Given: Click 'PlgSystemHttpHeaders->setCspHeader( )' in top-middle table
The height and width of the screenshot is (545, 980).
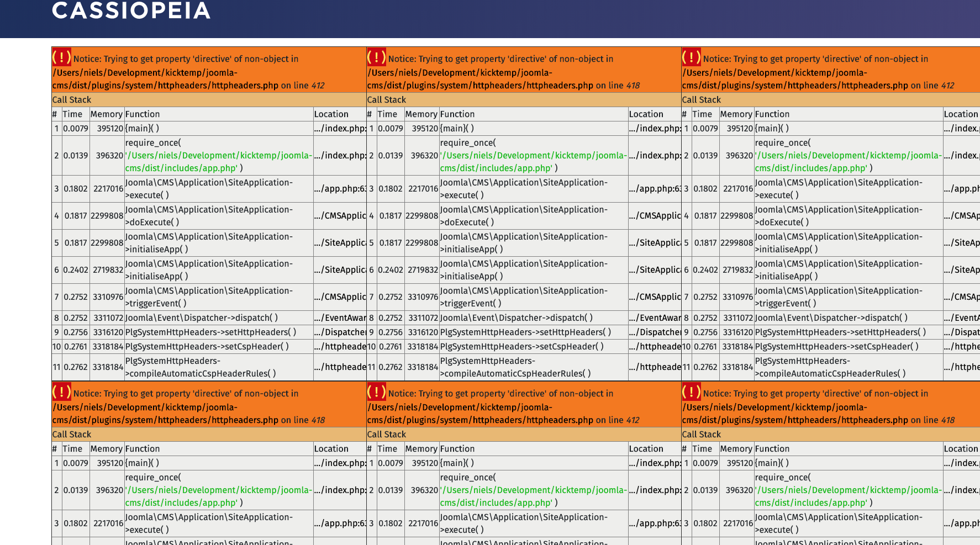Looking at the screenshot, I should pyautogui.click(x=522, y=347).
